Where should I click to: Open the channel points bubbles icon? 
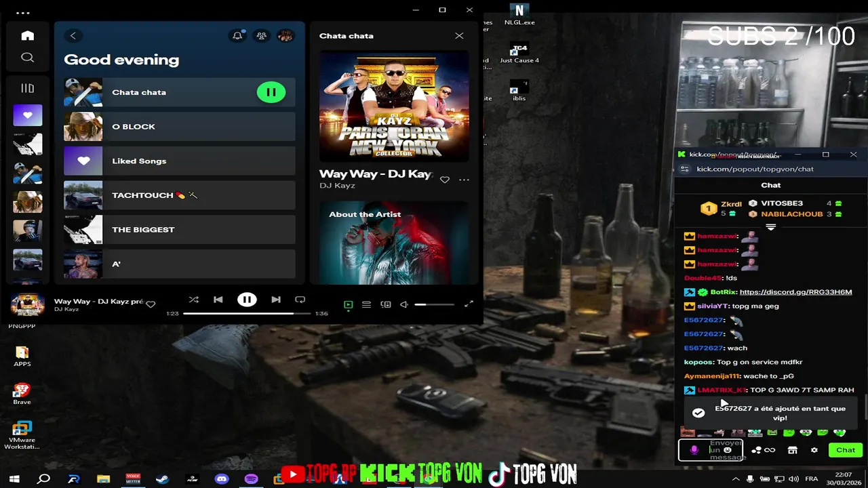point(756,450)
